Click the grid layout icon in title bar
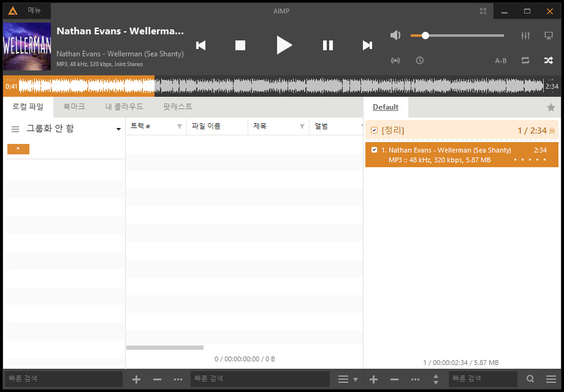The width and height of the screenshot is (564, 392). coord(483,11)
